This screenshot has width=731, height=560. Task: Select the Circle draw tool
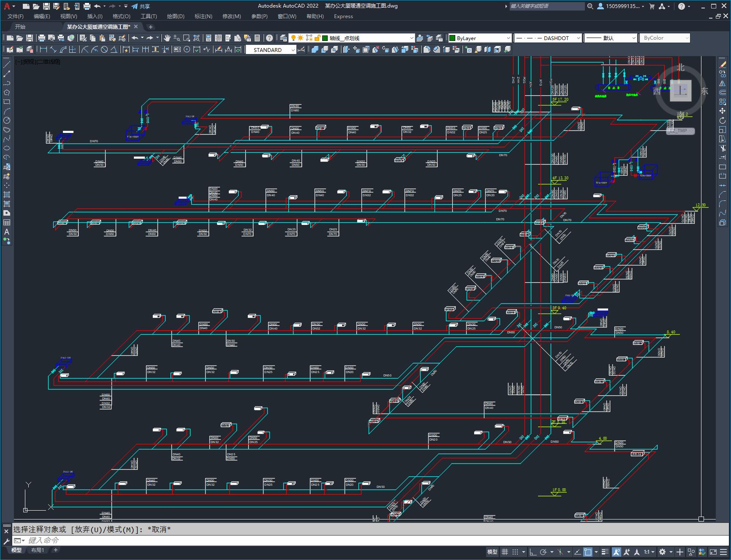tap(7, 120)
